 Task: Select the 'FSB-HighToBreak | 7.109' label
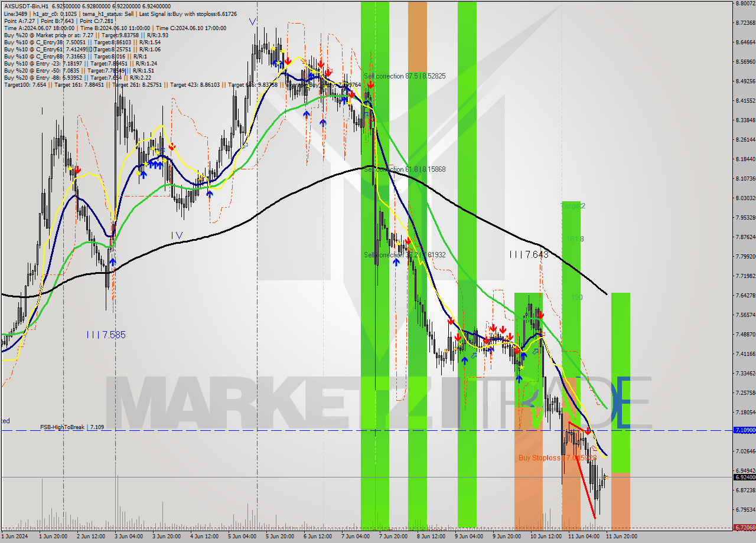(72, 427)
